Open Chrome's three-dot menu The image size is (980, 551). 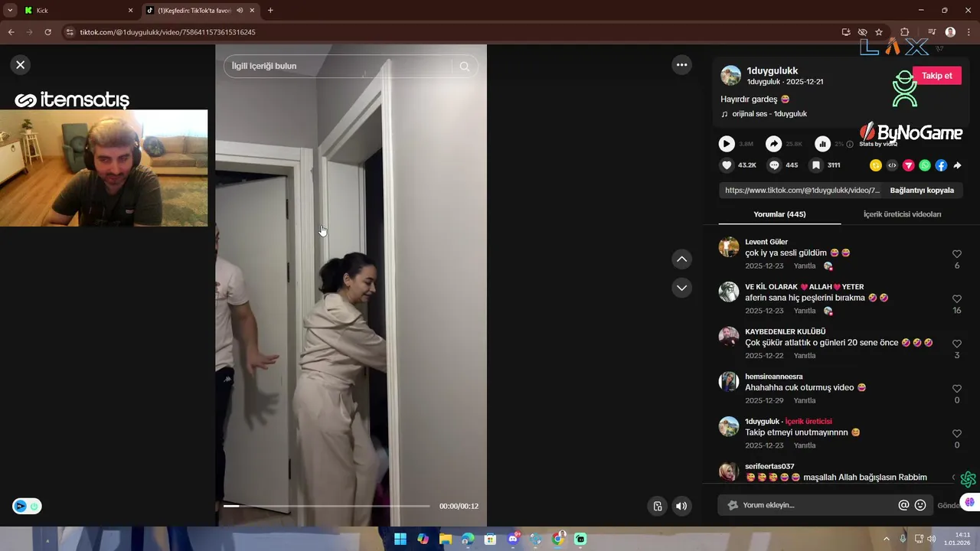click(x=969, y=32)
